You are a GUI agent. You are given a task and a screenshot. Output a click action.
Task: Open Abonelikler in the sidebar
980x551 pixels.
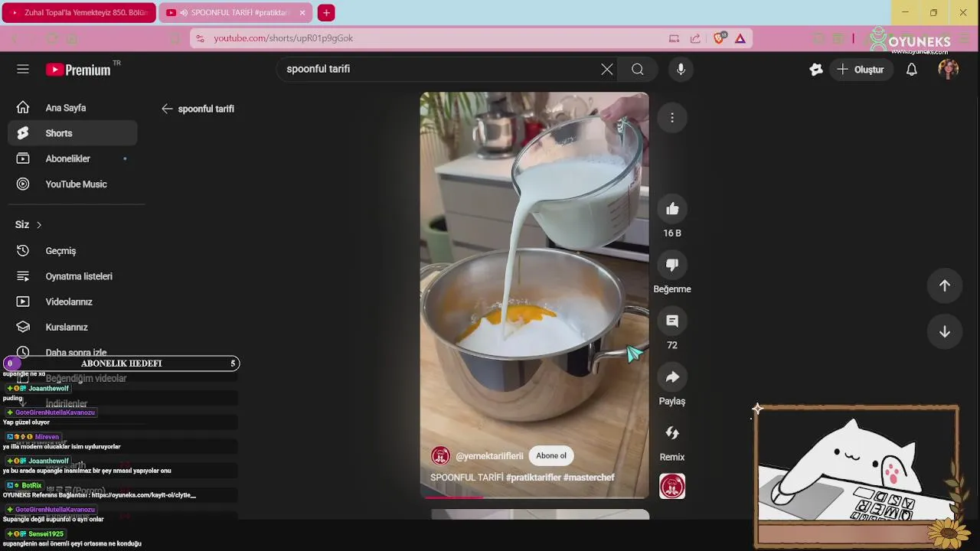(x=73, y=158)
